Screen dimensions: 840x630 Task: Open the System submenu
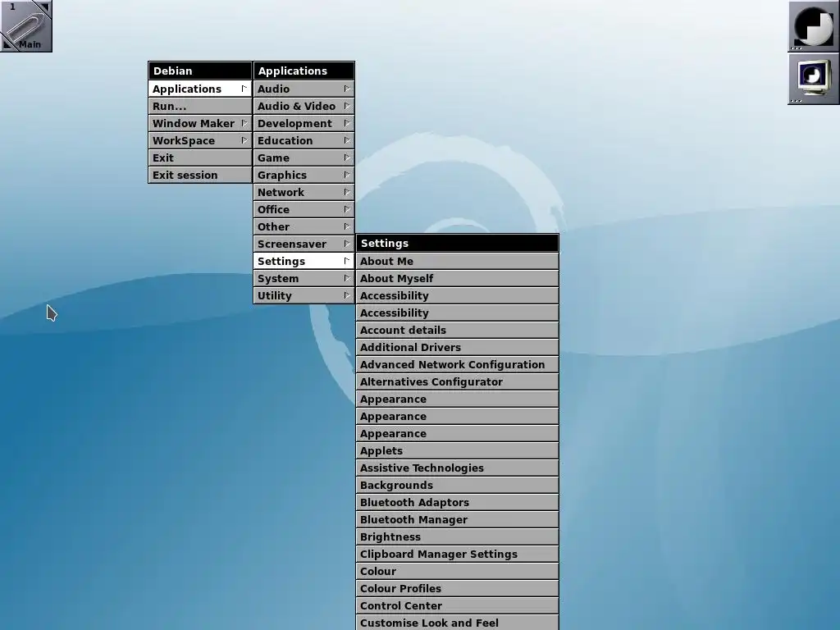tap(304, 278)
